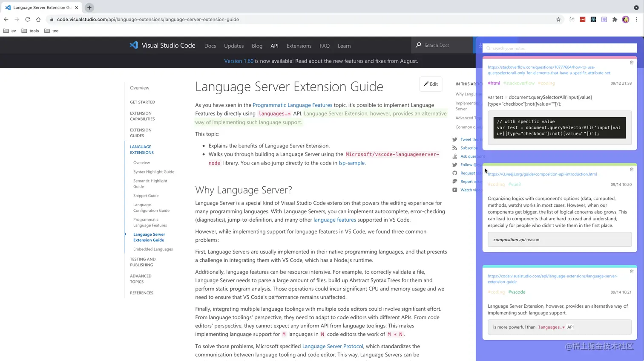Open the Chrome three-dot menu
644x361 pixels.
(636, 19)
